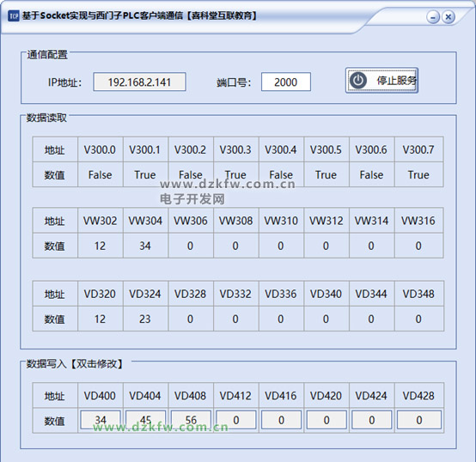
Task: Click the VW302 value cell showing 12
Action: (x=101, y=246)
